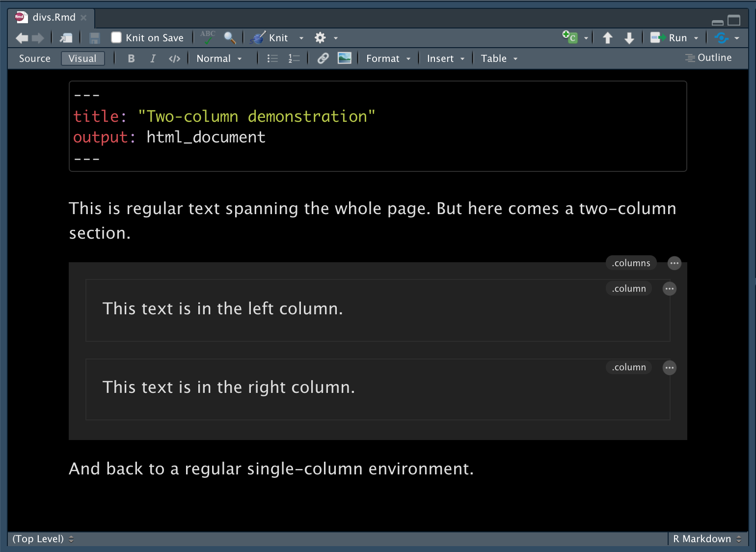
Task: Pop the editor out to a new window
Action: 66,37
